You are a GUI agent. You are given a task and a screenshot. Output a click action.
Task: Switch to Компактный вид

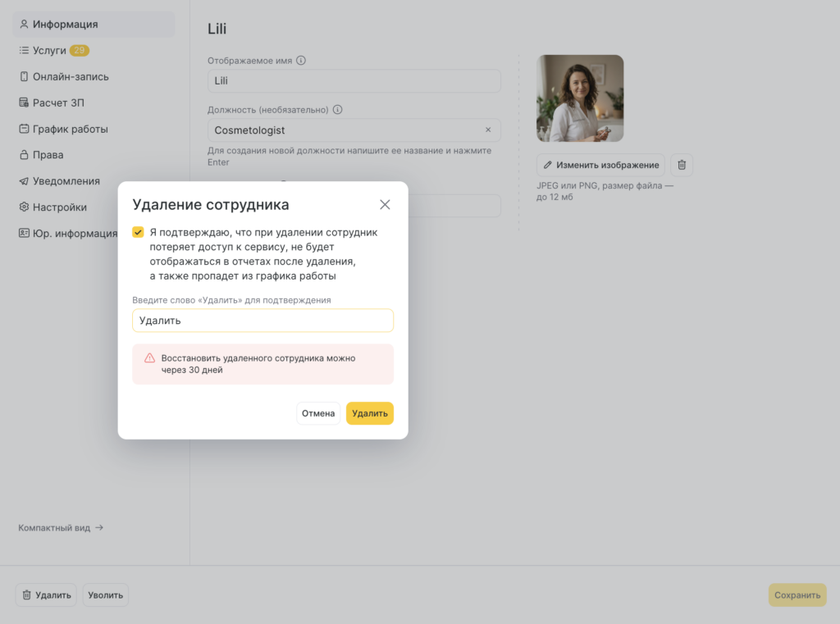[x=61, y=528]
